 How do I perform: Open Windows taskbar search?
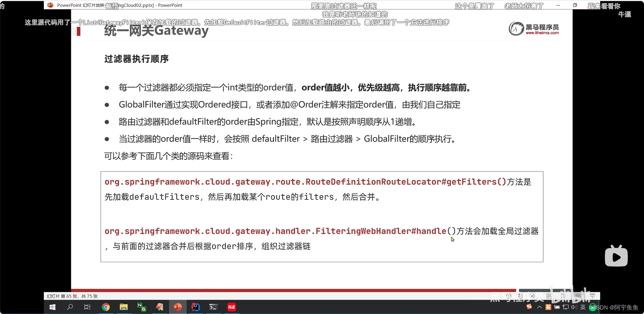tap(70, 307)
